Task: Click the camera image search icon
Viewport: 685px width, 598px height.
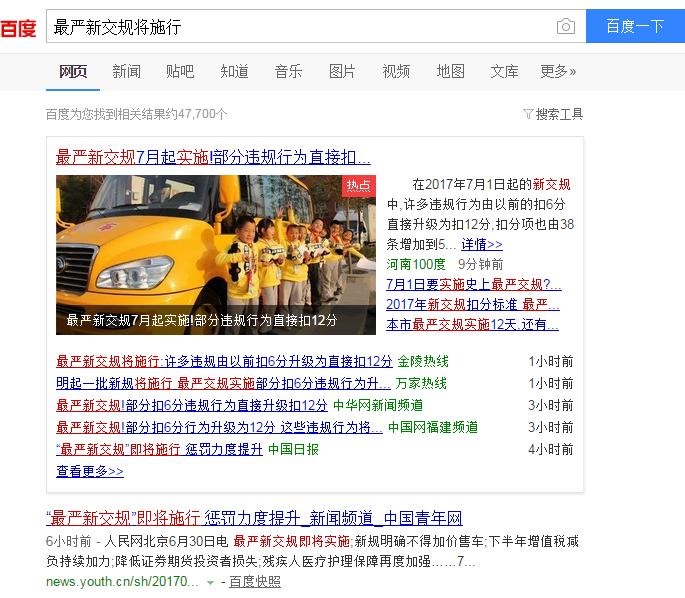Action: point(566,27)
